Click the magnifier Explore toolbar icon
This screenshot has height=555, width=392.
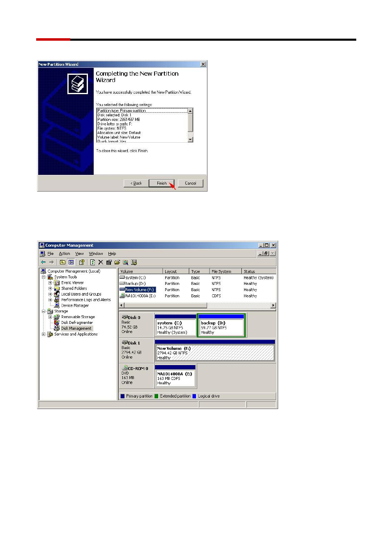point(125,262)
